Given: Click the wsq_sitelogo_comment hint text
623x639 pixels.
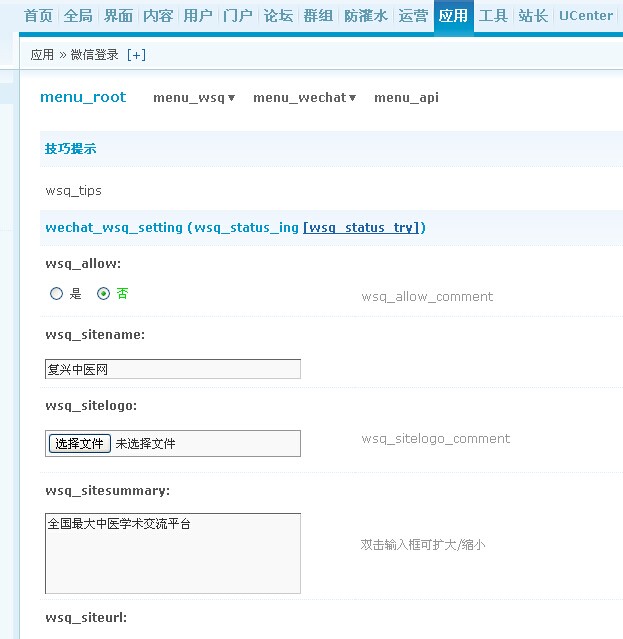Looking at the screenshot, I should [436, 439].
